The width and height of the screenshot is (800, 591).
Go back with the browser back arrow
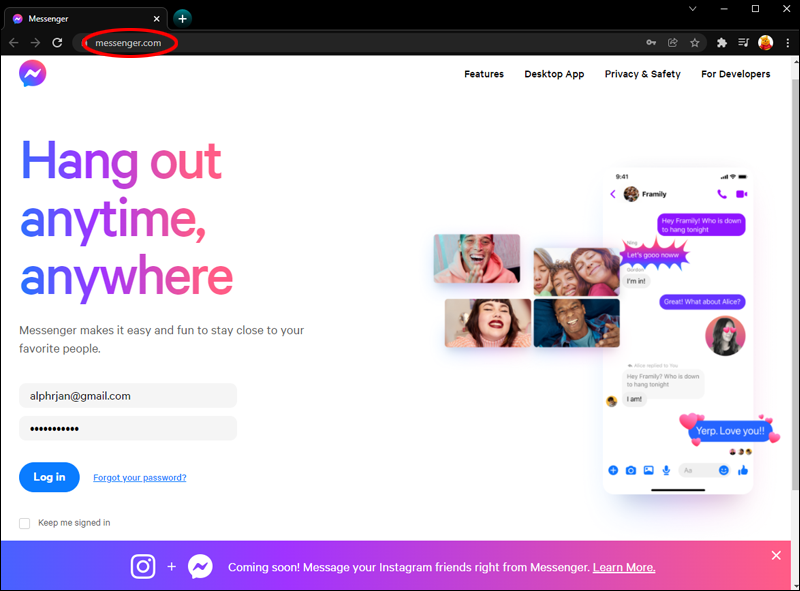coord(14,43)
